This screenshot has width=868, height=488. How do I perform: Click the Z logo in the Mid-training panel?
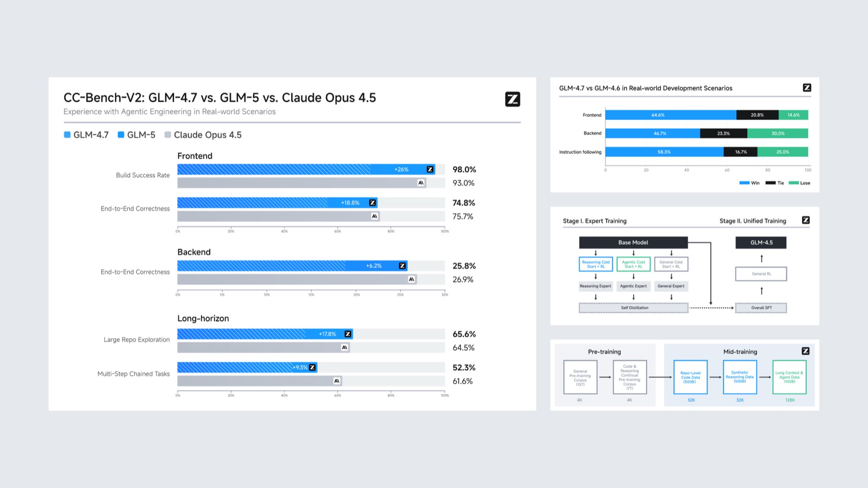tap(805, 351)
